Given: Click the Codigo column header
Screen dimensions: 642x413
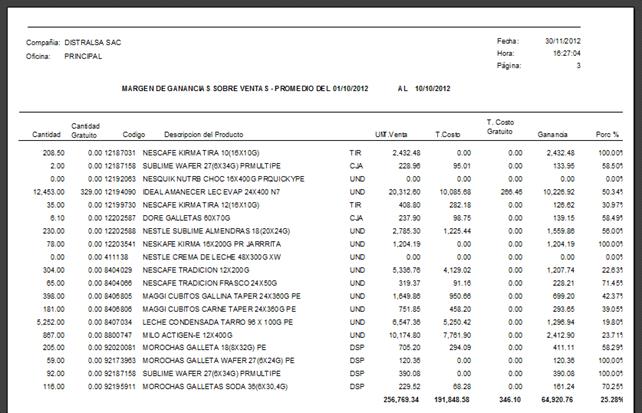Looking at the screenshot, I should point(134,135).
